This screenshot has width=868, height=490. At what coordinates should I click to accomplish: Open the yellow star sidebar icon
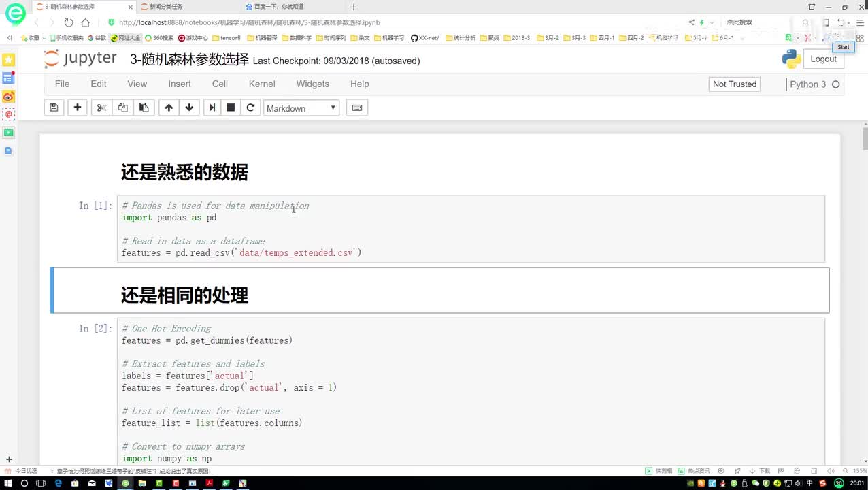8,61
